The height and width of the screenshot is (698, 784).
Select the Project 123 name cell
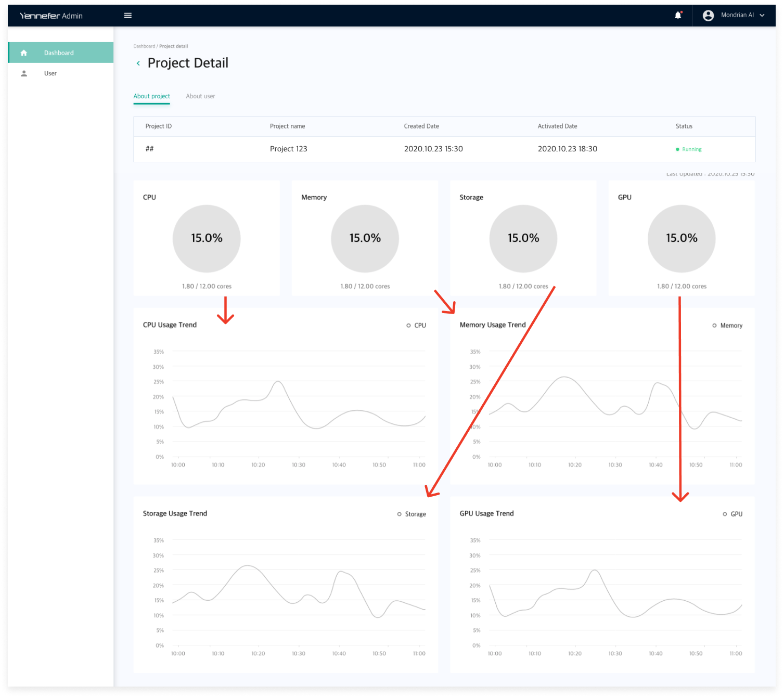(289, 149)
